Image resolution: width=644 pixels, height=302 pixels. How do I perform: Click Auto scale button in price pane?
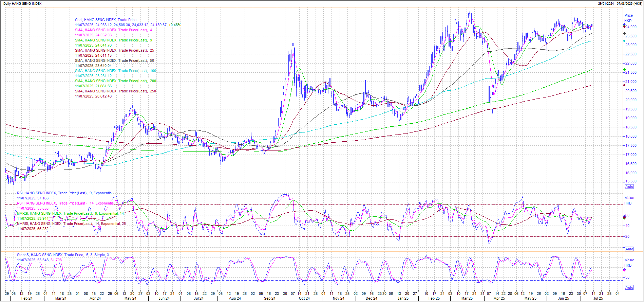629,186
